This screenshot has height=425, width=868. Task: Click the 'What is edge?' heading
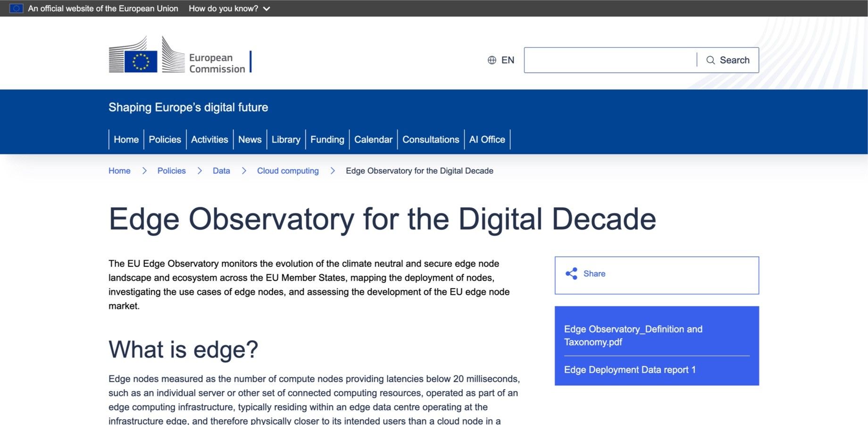pos(184,349)
